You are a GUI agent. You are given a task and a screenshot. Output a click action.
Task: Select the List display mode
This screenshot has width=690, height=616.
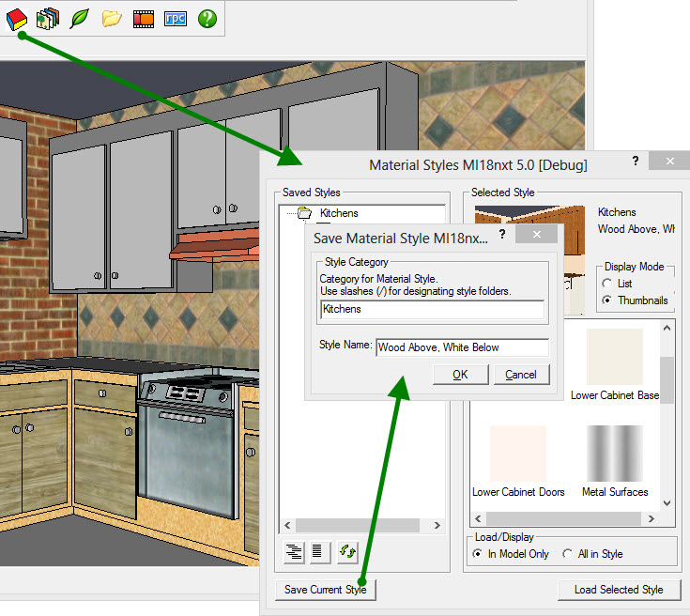[x=608, y=284]
